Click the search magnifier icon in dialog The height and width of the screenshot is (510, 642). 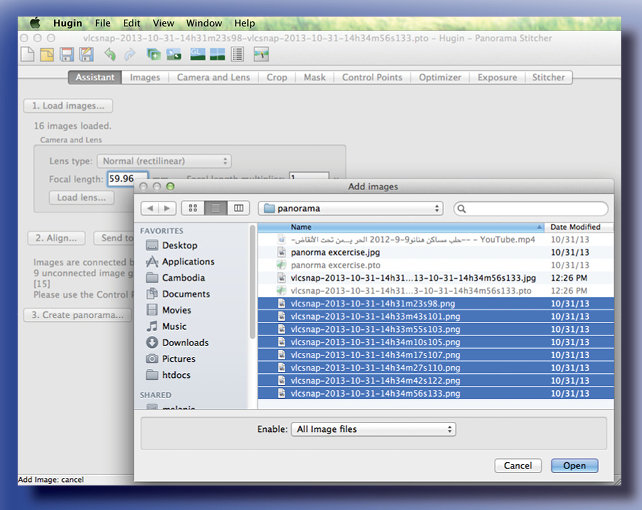[461, 209]
